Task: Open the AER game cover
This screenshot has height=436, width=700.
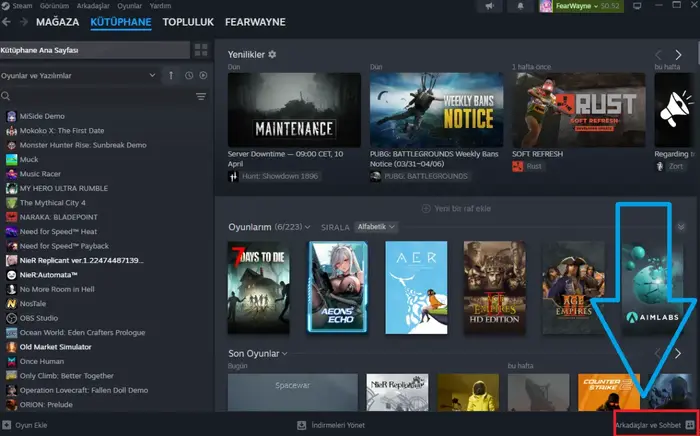Action: [416, 287]
